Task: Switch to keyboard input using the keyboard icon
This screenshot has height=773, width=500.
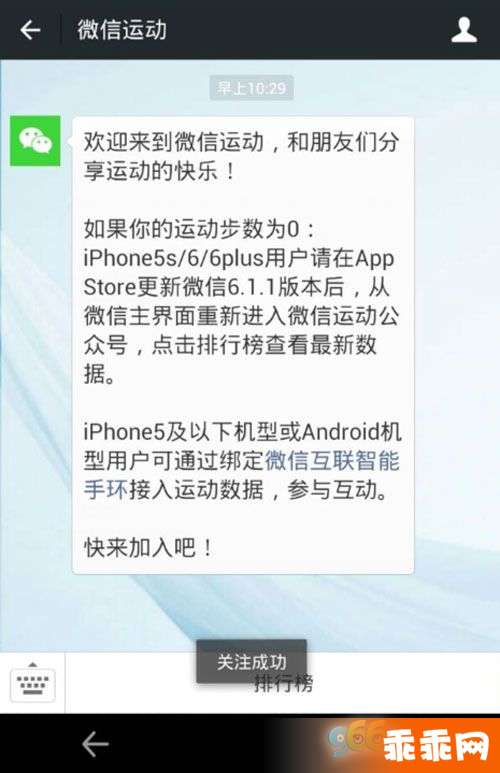Action: click(33, 684)
